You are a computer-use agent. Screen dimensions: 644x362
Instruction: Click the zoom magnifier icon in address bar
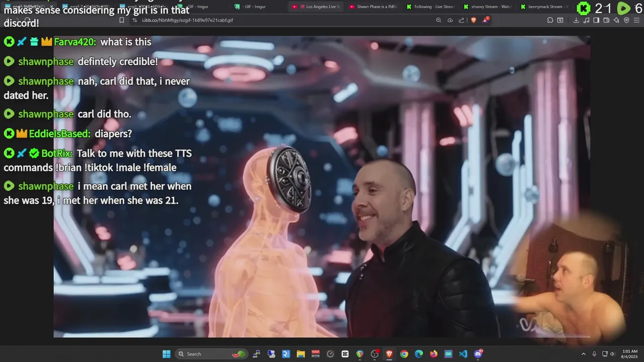[x=438, y=20]
